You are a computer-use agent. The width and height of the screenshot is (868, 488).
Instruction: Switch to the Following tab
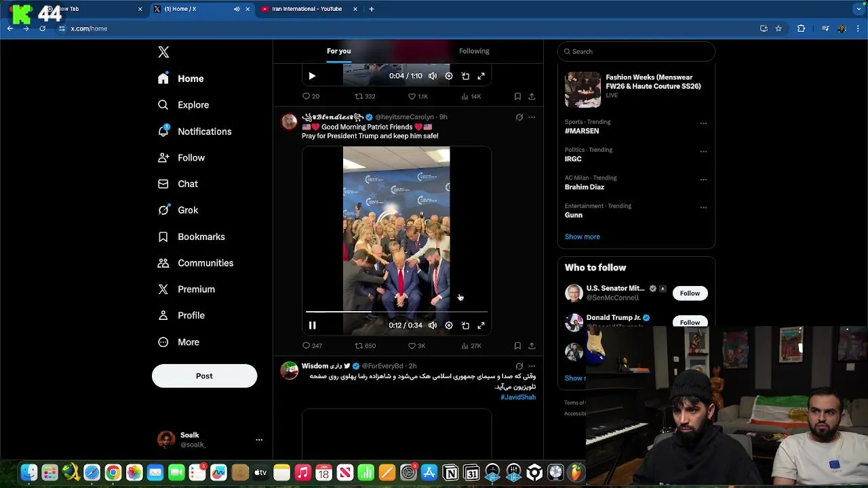[474, 51]
